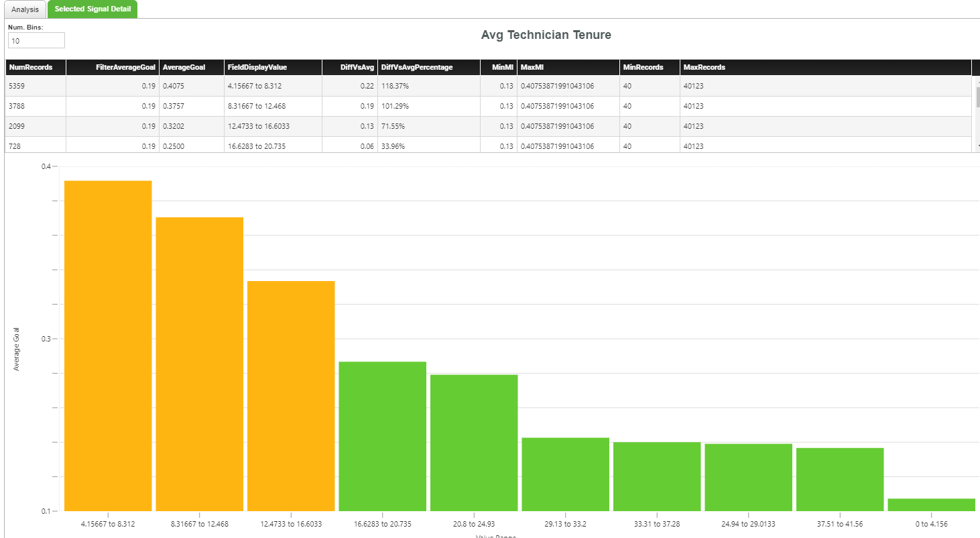The height and width of the screenshot is (538, 980).
Task: Click the short green bar for 0 to 4.156
Action: coord(932,505)
